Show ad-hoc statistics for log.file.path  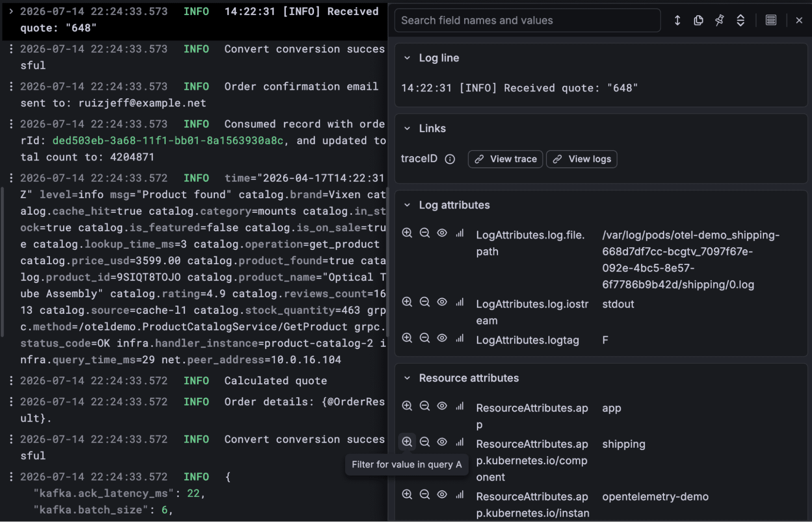coord(459,233)
